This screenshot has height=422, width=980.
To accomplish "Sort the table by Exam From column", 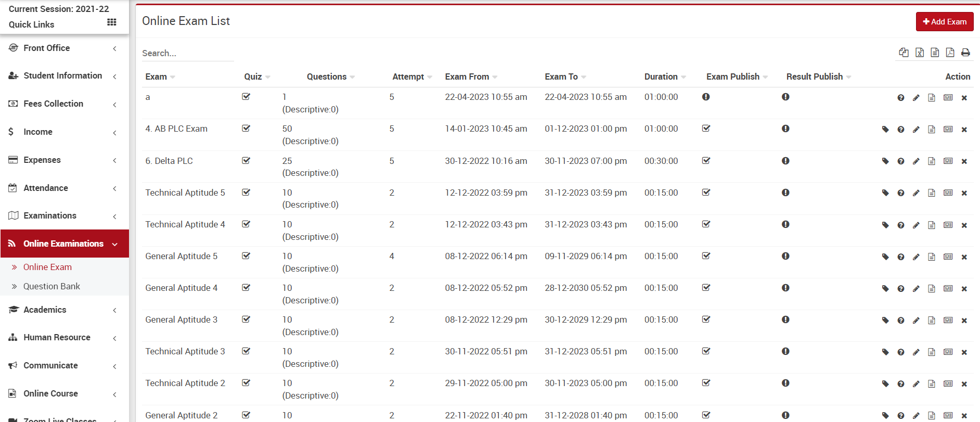I will (467, 76).
